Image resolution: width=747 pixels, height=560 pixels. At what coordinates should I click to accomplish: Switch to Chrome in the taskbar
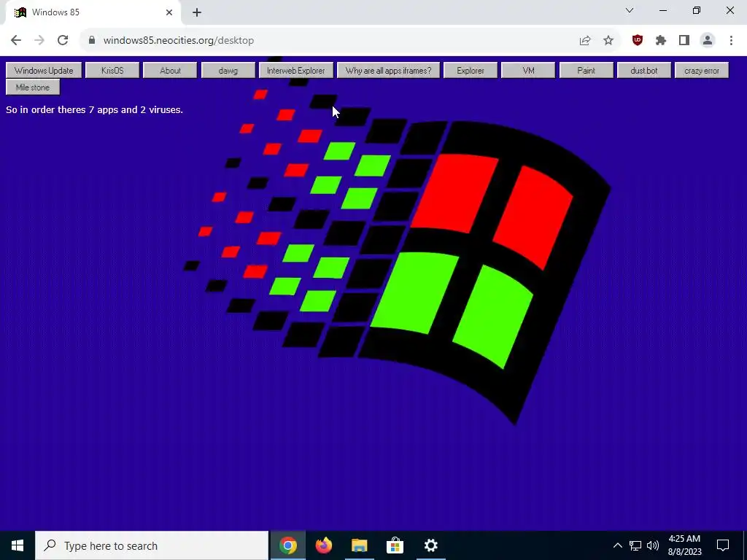(287, 545)
